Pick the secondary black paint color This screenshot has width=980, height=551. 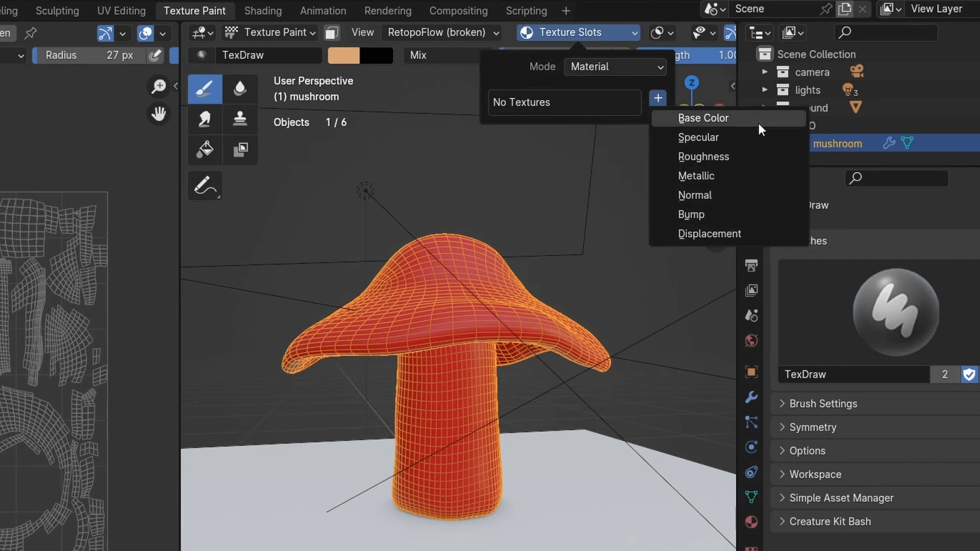tap(376, 55)
